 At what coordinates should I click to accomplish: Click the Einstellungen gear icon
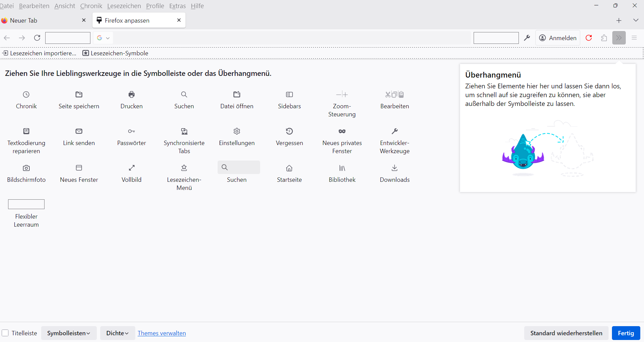237,131
